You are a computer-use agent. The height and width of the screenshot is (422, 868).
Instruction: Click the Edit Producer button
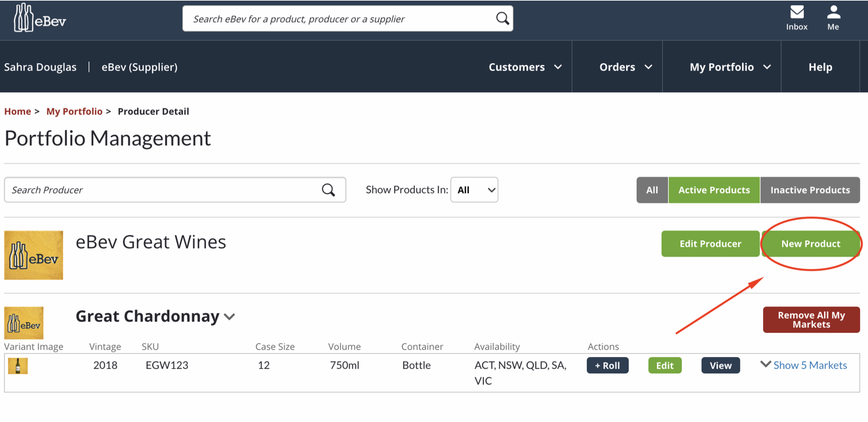(x=710, y=243)
